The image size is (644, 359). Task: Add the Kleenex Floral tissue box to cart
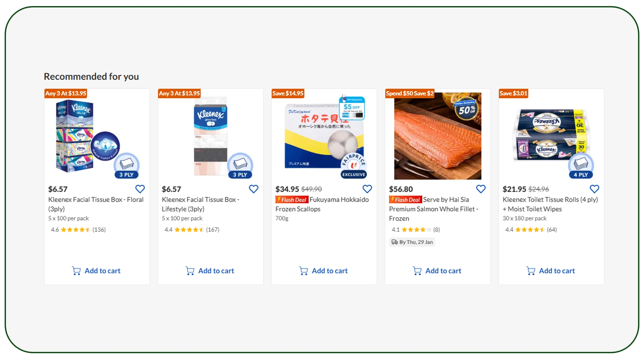[96, 270]
